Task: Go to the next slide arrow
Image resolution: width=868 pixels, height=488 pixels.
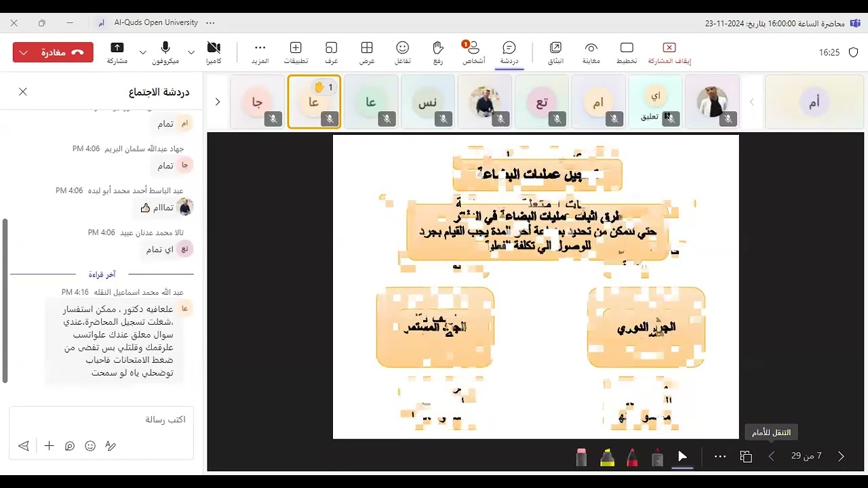Action: 841,456
